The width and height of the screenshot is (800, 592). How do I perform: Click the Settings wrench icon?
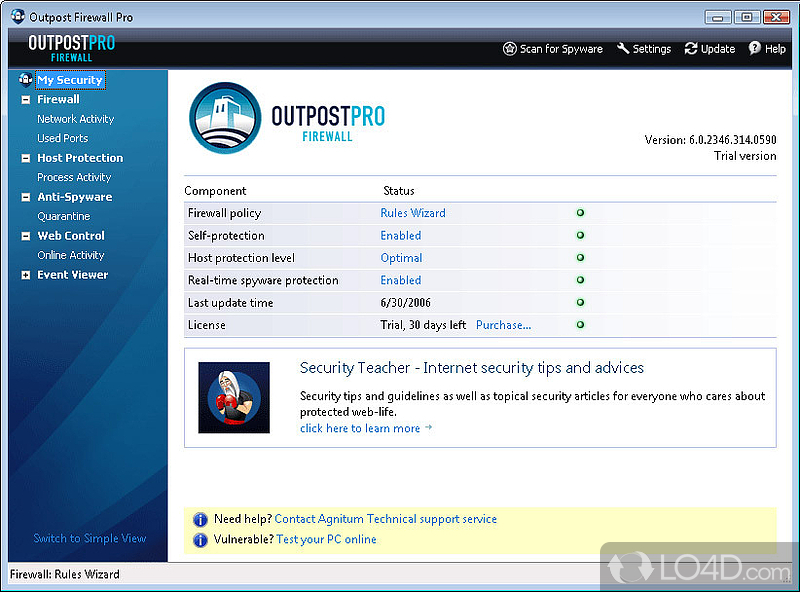623,48
